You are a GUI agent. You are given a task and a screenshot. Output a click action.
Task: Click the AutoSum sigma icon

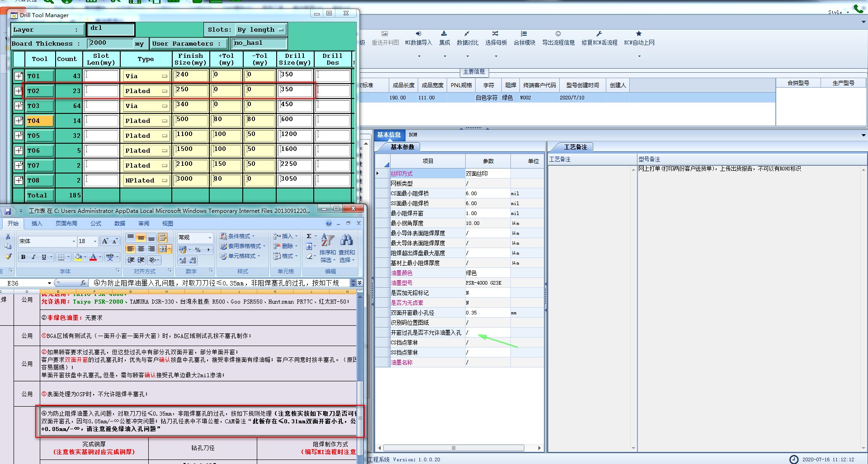pyautogui.click(x=309, y=236)
